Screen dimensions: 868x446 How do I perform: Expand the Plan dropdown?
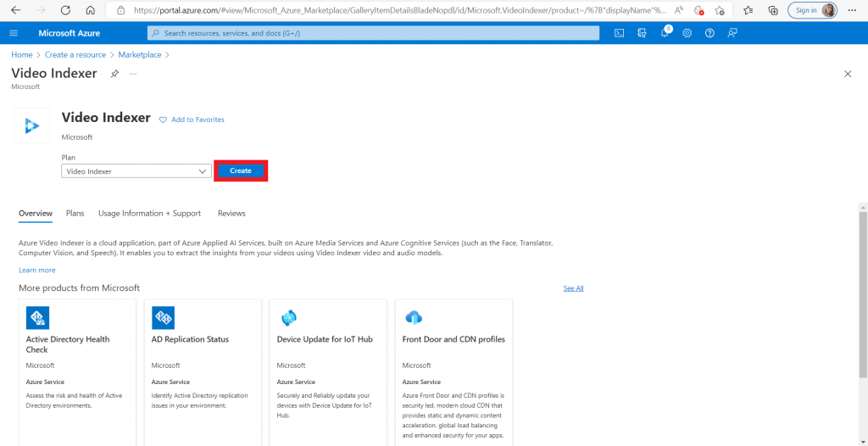136,171
